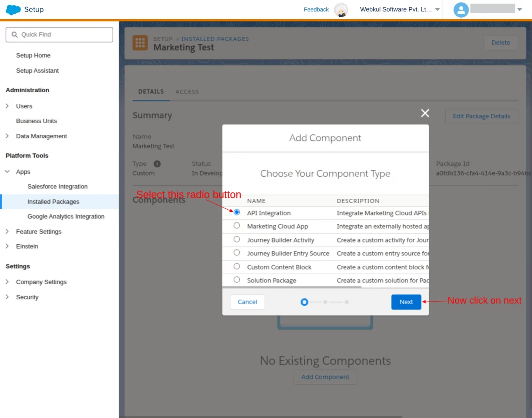The height and width of the screenshot is (418, 532).
Task: Click the Salesforce cloud logo
Action: point(13,9)
